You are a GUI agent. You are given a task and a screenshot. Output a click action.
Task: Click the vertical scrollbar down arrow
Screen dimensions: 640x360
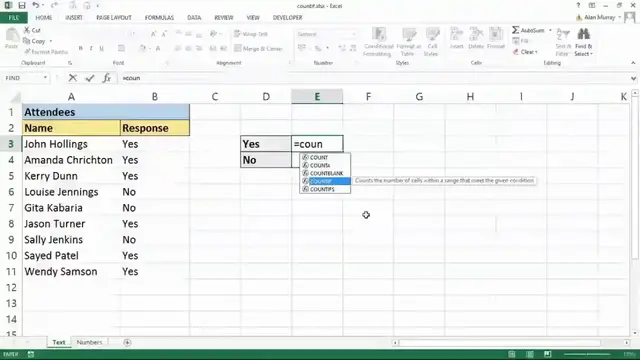click(x=635, y=333)
